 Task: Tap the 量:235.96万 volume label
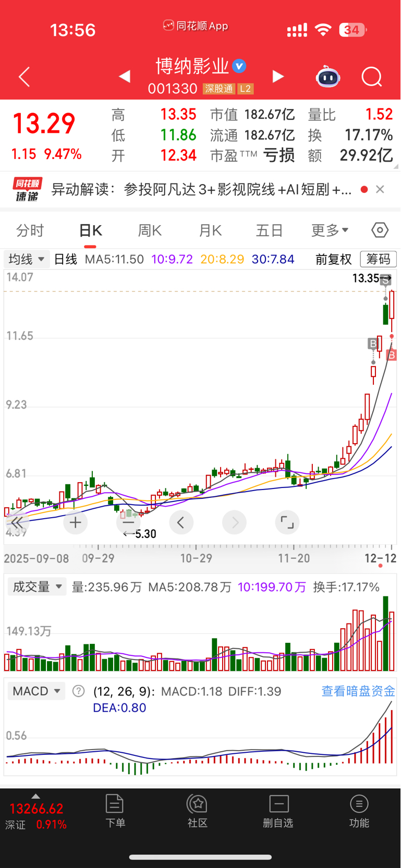(x=106, y=587)
